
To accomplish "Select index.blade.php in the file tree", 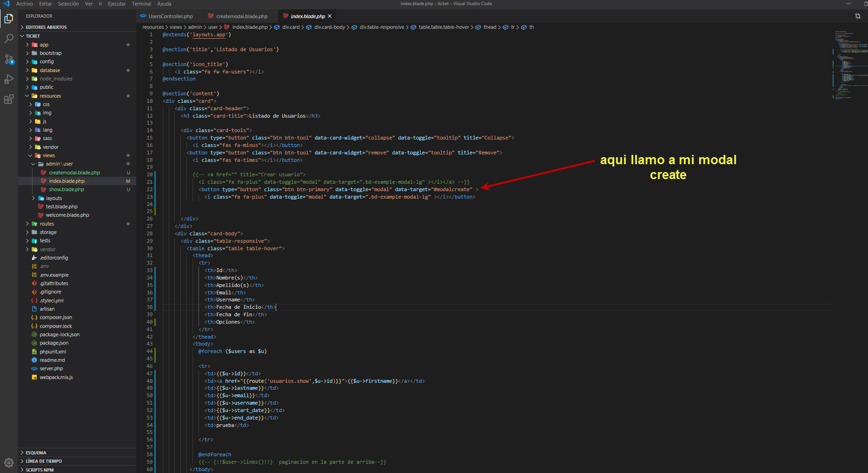I will click(77, 181).
